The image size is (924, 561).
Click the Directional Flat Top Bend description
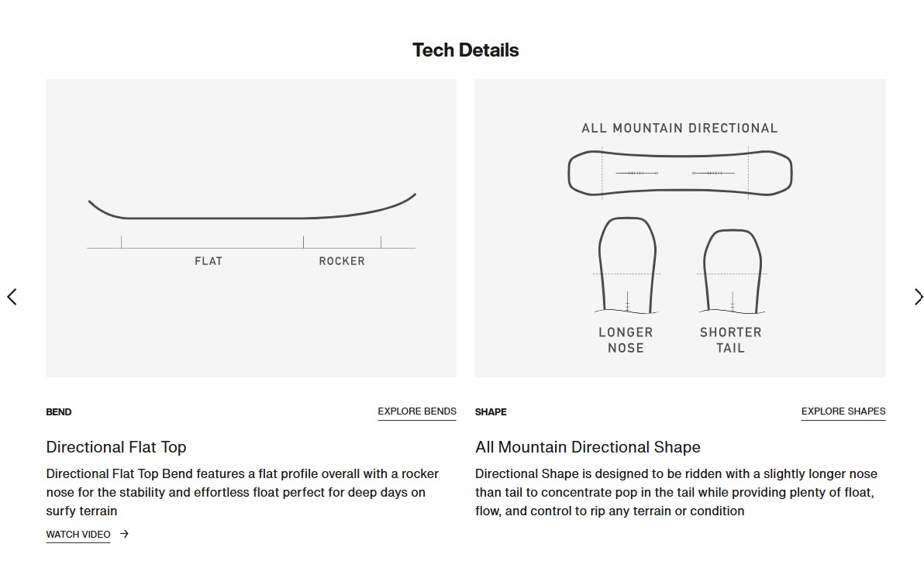tap(242, 492)
